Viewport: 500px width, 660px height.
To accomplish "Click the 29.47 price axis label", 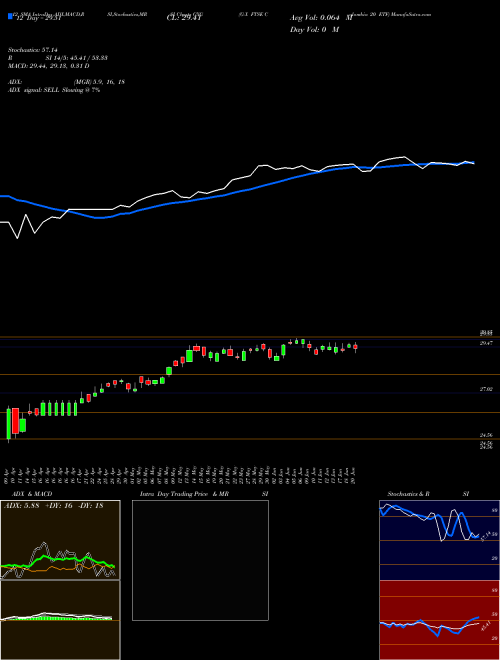I will click(486, 343).
